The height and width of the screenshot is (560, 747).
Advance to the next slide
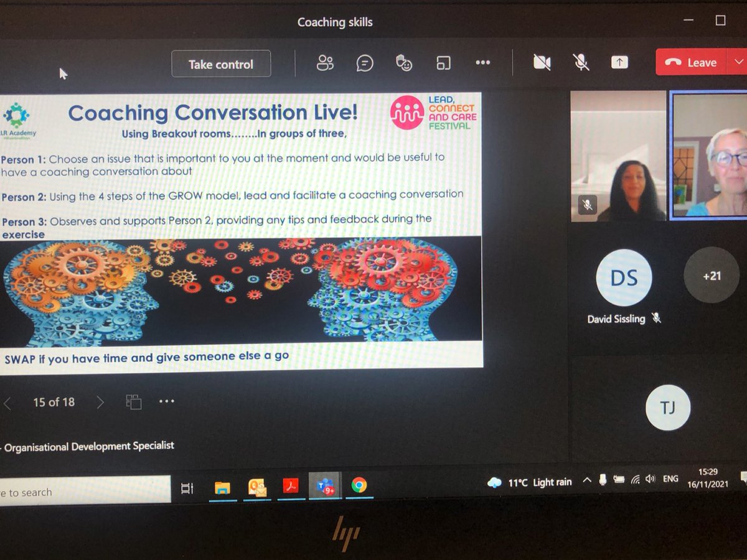(x=100, y=403)
